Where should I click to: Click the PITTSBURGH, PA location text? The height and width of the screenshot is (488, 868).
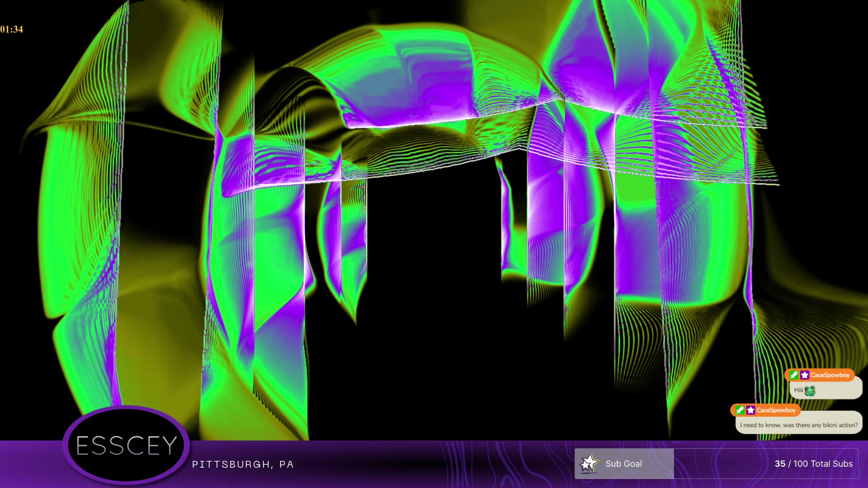(243, 465)
